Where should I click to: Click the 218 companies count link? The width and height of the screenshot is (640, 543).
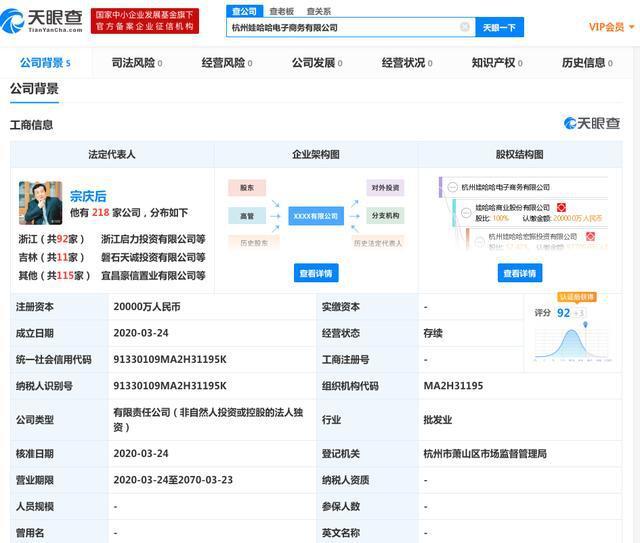coord(100,212)
